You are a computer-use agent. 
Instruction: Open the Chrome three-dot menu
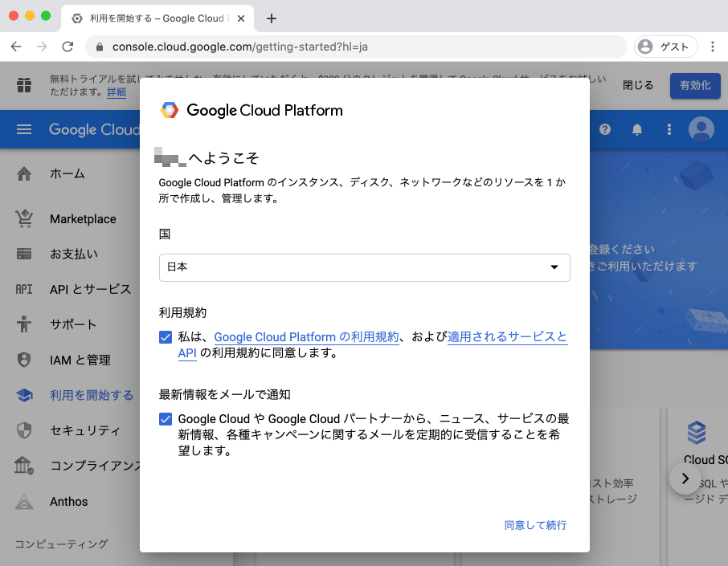click(x=713, y=47)
